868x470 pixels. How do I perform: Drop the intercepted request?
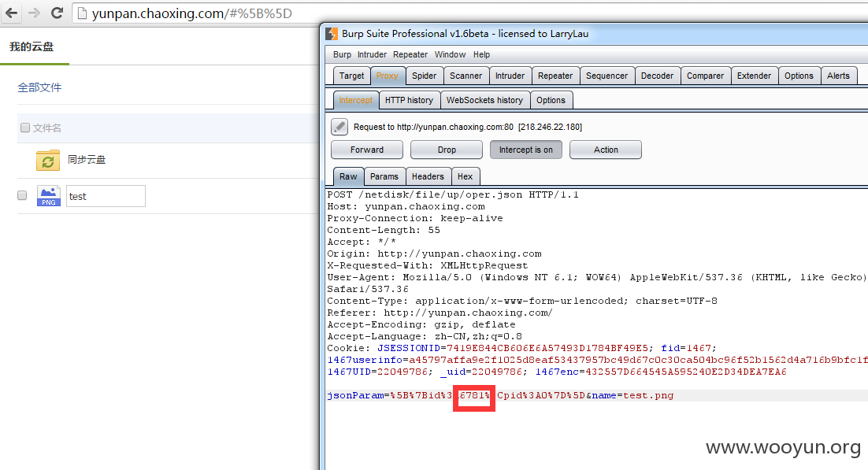pyautogui.click(x=446, y=150)
